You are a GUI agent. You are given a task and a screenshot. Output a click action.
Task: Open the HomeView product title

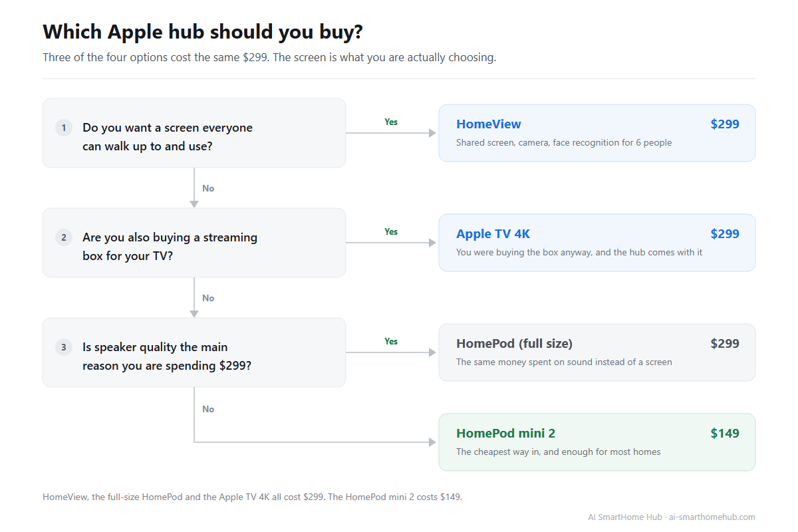coord(489,124)
